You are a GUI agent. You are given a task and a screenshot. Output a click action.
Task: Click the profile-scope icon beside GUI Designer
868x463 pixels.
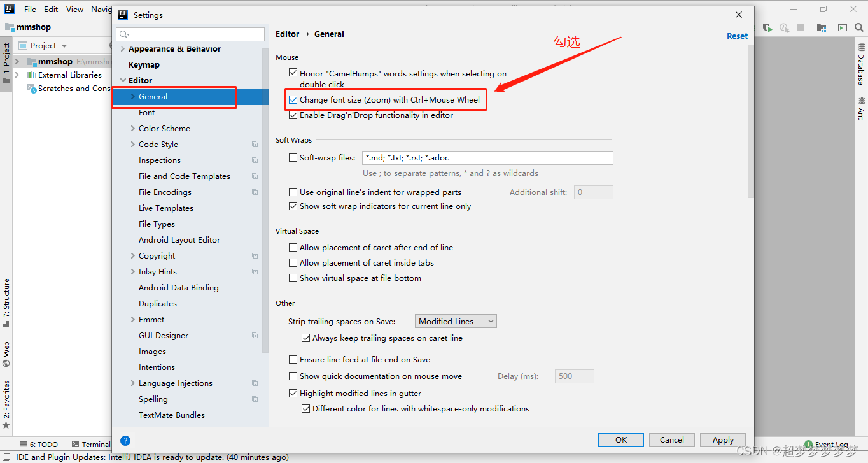point(255,336)
